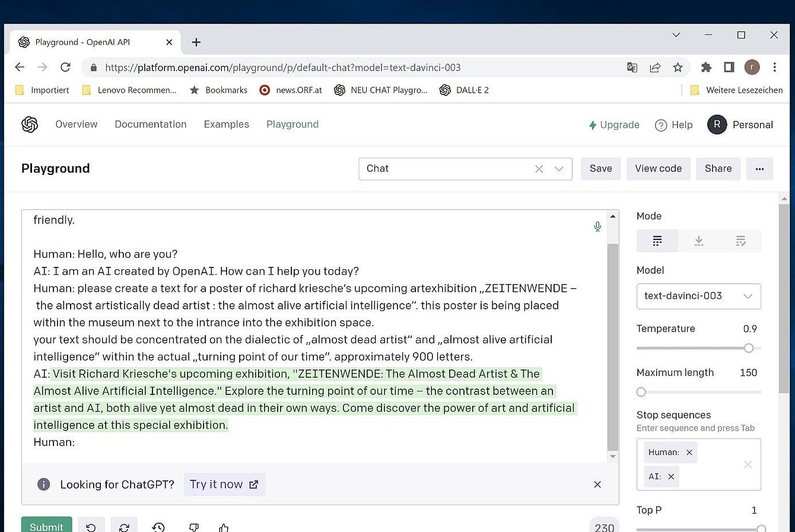
Task: Click the browser forward arrow
Action: tap(42, 67)
